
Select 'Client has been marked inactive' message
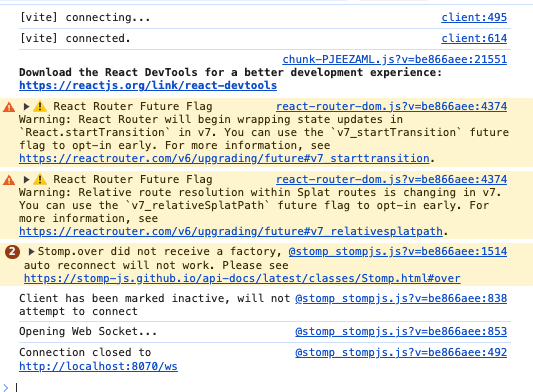click(x=155, y=305)
